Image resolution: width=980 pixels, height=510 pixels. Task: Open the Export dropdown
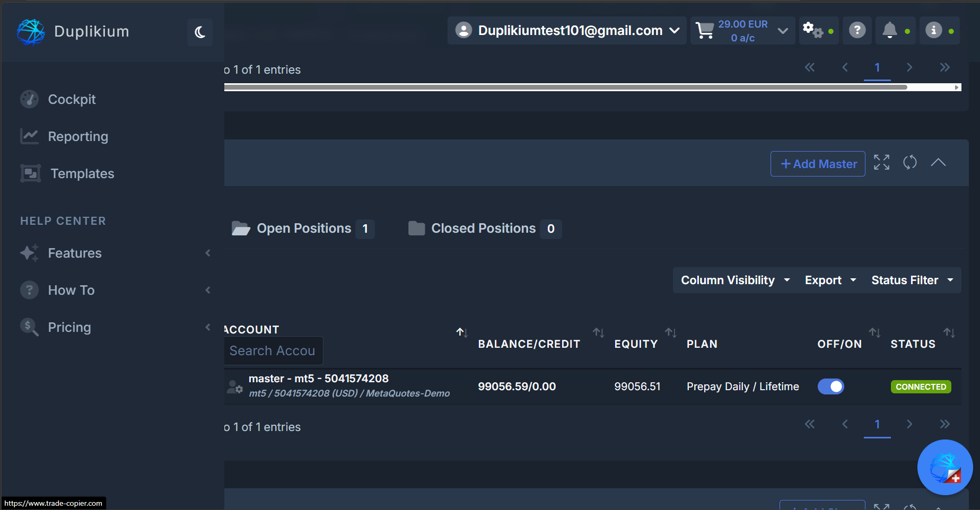830,280
